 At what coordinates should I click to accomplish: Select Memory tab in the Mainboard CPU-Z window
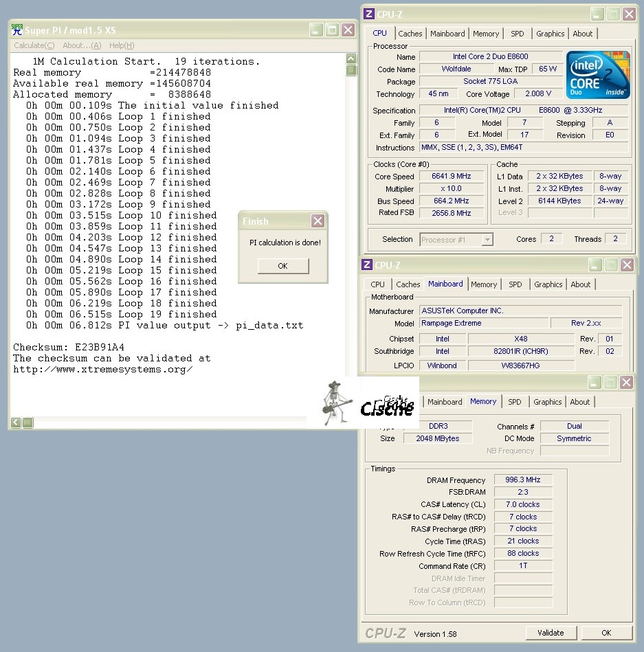484,284
